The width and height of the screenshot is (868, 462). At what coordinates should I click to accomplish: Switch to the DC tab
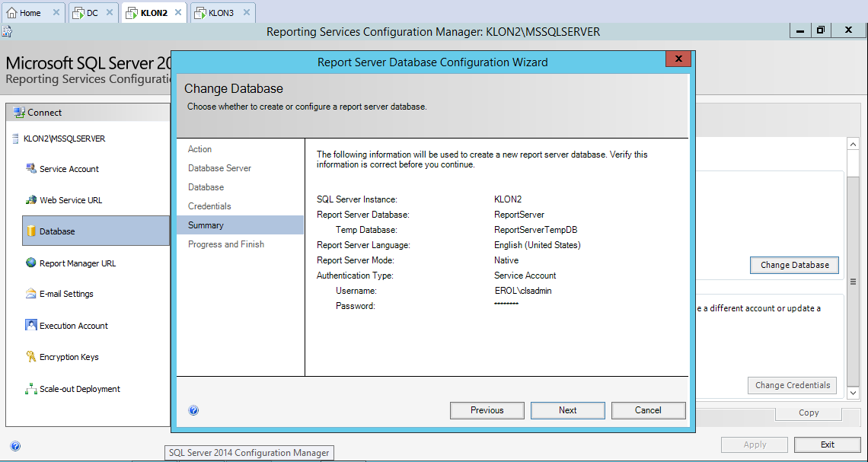(x=91, y=13)
